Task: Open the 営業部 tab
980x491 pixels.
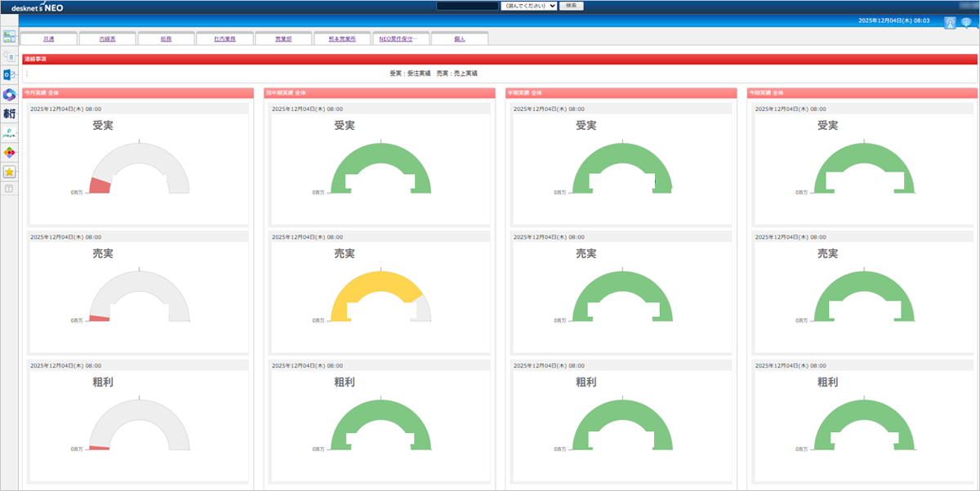Action: tap(283, 38)
